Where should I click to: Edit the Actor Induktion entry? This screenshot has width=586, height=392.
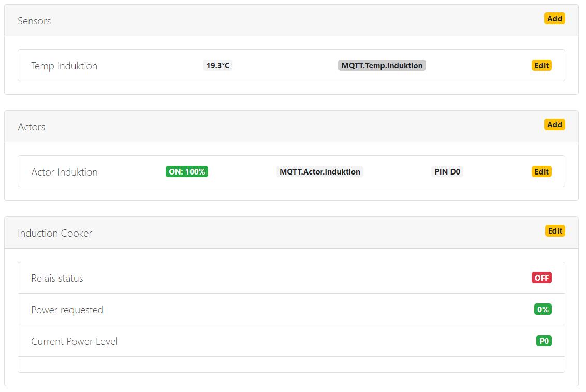[x=541, y=172]
